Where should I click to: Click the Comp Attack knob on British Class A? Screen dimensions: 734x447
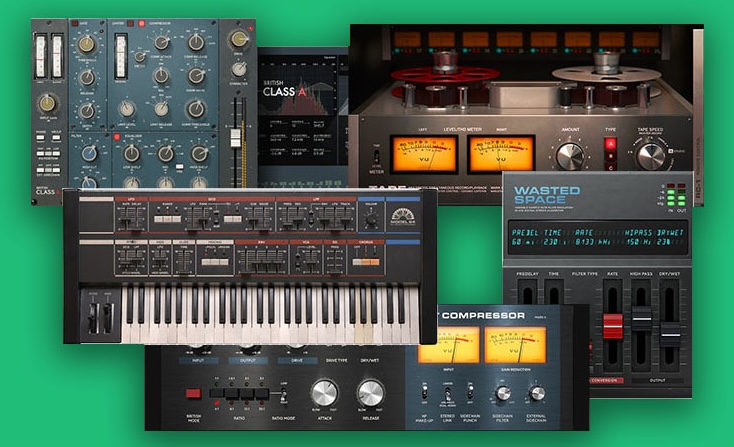click(162, 43)
